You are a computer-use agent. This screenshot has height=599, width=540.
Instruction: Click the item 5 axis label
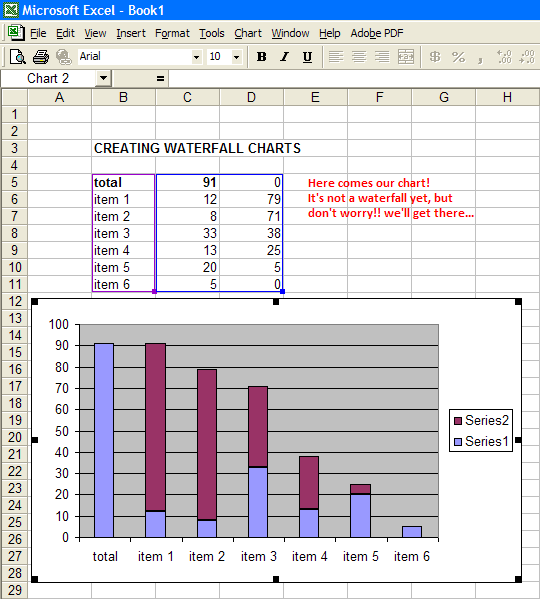coord(361,557)
